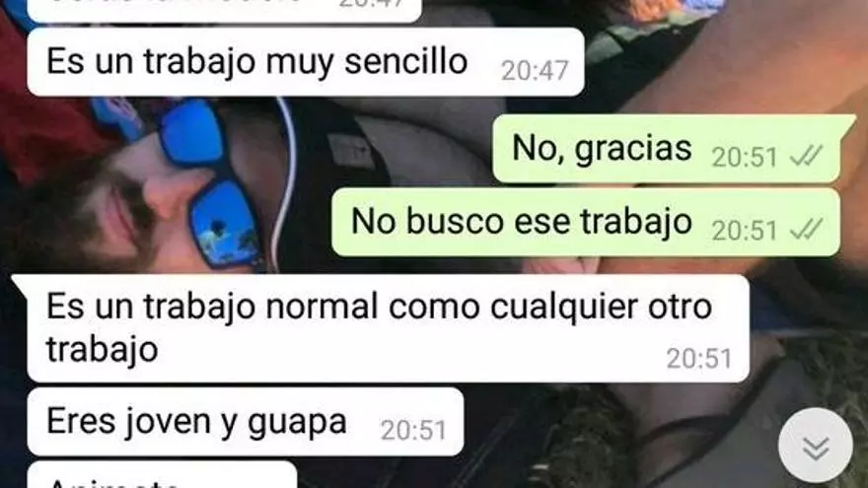Click the 20:47 timestamp of "muy sencillo" message
868x488 pixels.
coord(535,71)
